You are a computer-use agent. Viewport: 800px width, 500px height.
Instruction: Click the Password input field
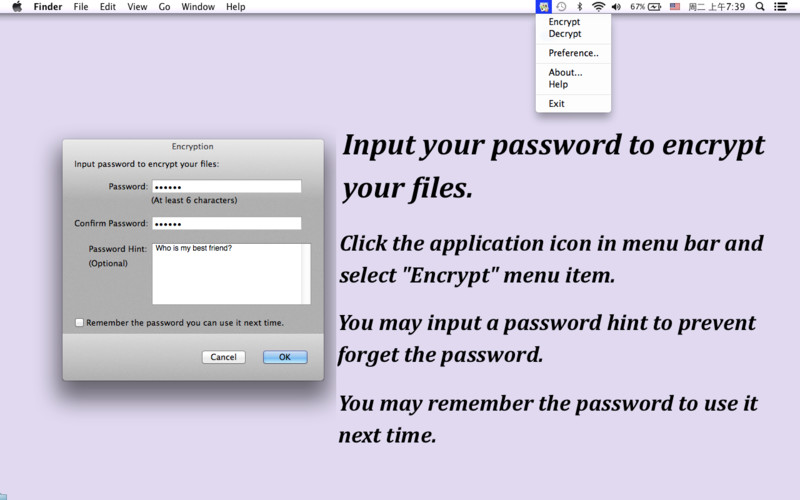click(x=226, y=187)
